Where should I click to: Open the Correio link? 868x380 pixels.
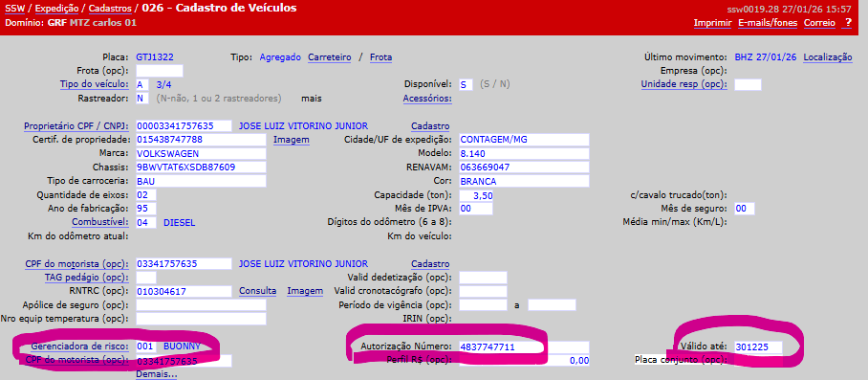(x=819, y=23)
